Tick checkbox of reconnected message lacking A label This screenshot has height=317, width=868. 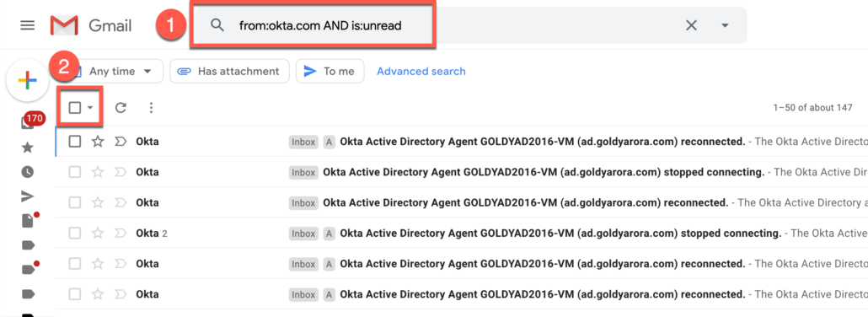[75, 203]
